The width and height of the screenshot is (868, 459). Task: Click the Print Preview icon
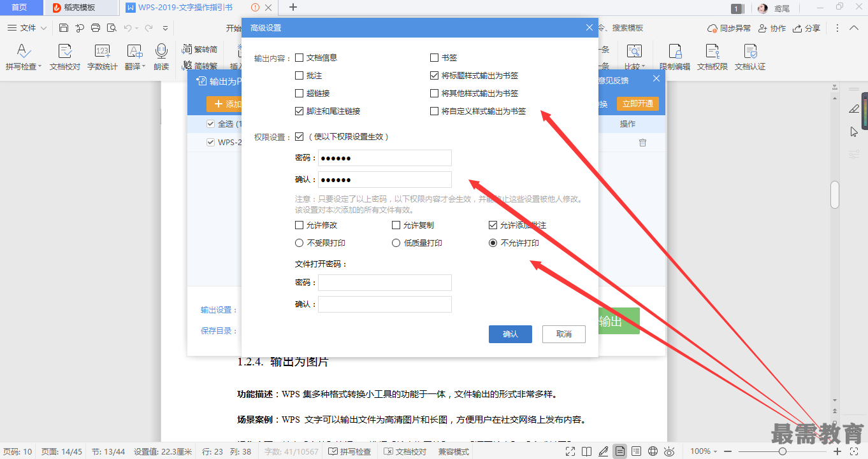[x=112, y=28]
